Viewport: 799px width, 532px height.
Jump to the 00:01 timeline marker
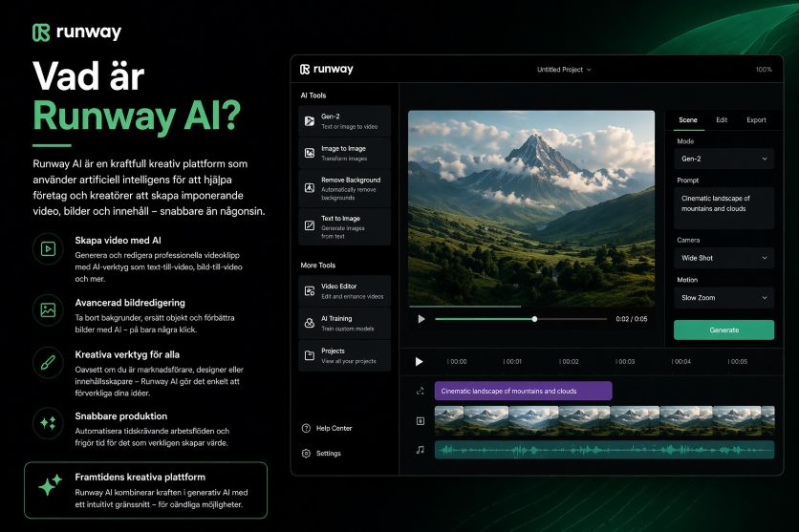click(x=512, y=361)
